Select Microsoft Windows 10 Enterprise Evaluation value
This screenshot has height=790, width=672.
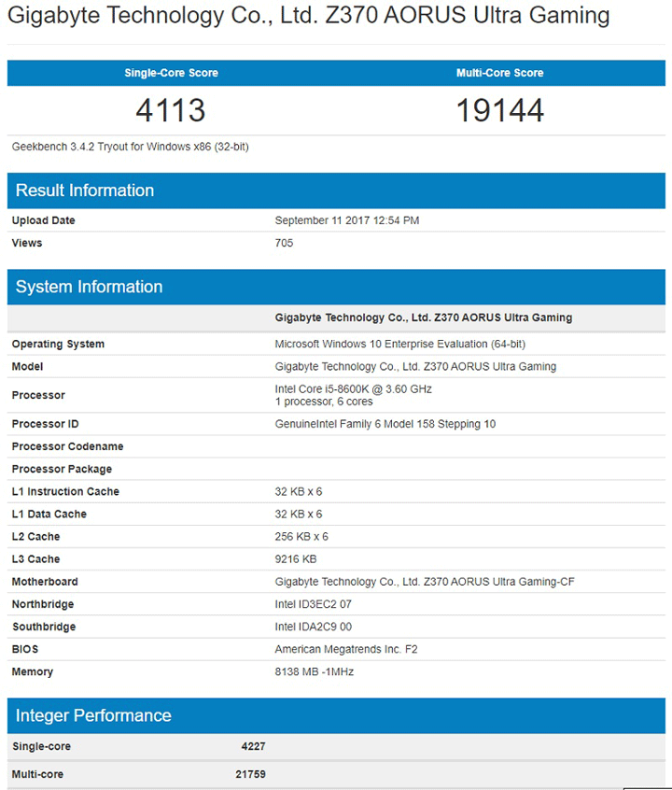(x=400, y=344)
